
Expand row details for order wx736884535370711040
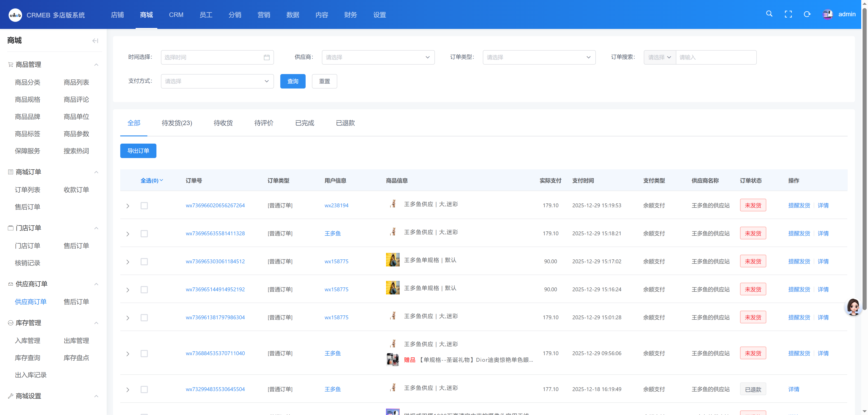128,354
